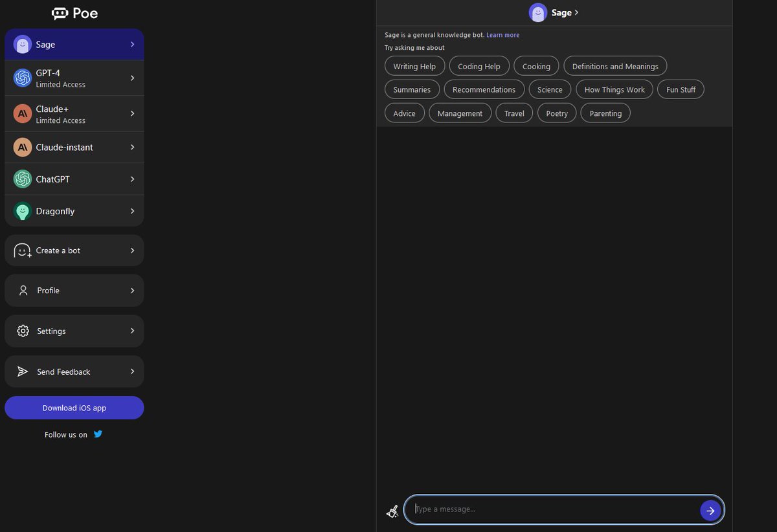Expand Dragonfly row chevron
Viewport: 777px width, 532px height.
[x=132, y=211]
